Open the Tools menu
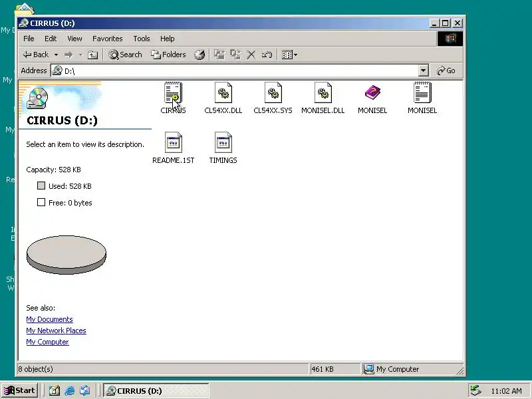Screen dimensions: 532x399 click(x=142, y=39)
